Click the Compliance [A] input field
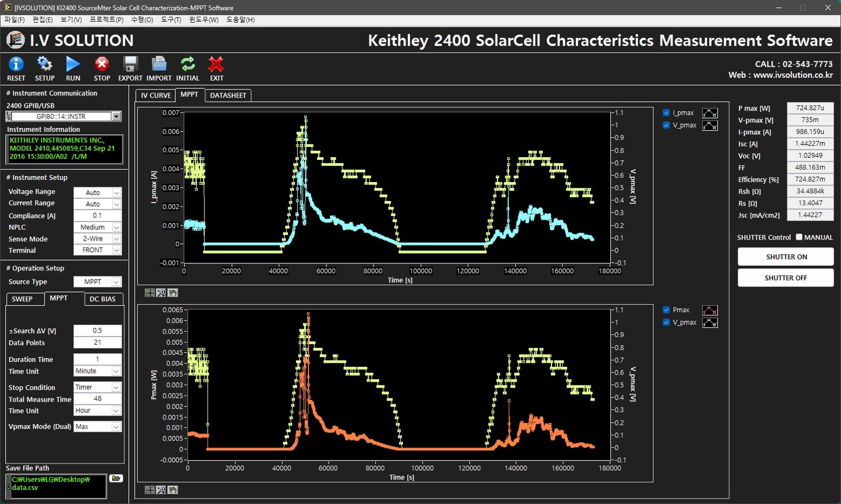841x504 pixels. 98,216
